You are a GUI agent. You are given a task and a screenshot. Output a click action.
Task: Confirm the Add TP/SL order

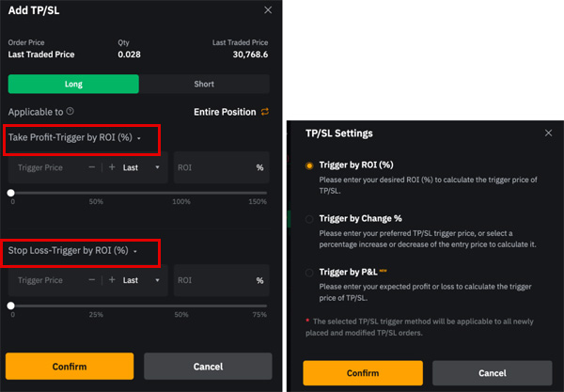coord(70,366)
